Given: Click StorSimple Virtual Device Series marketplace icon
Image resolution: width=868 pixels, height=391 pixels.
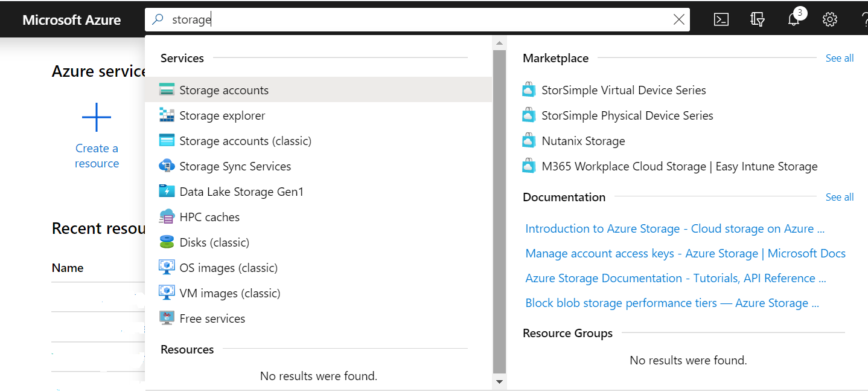Looking at the screenshot, I should coord(529,90).
